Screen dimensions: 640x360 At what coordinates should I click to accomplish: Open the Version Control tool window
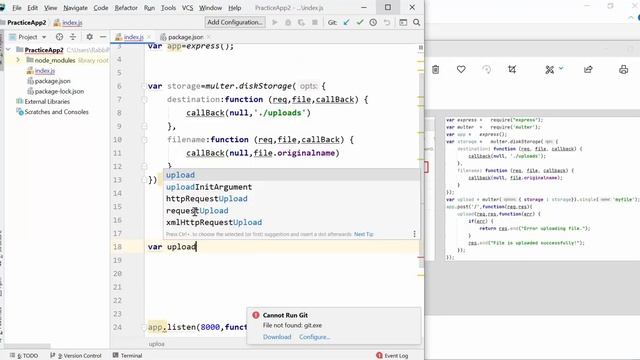click(76, 356)
